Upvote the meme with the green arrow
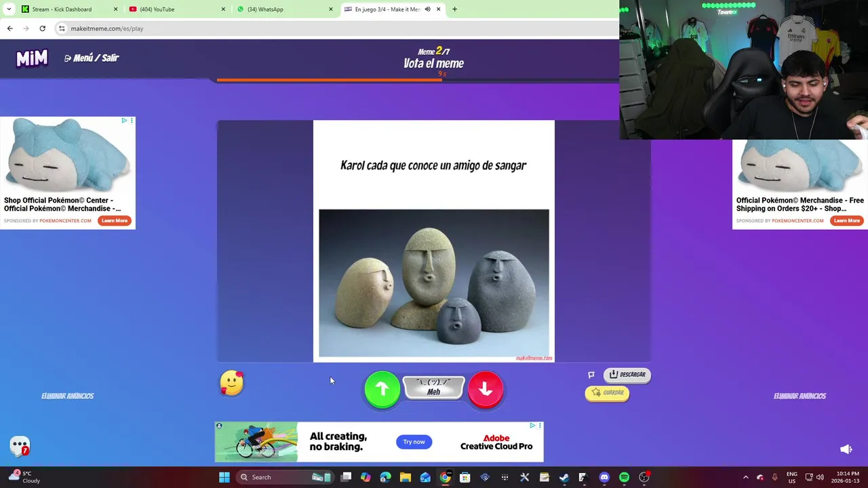Screen dimensions: 868x488 click(382, 389)
